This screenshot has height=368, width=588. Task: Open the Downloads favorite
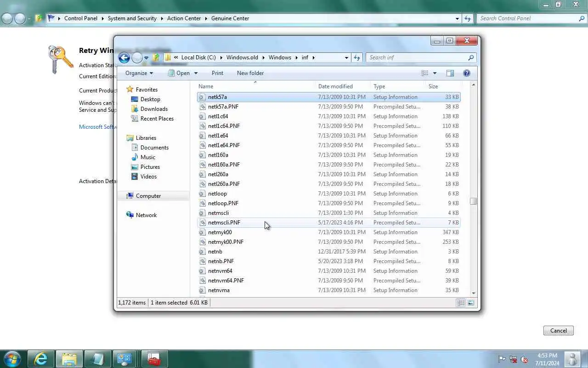pos(154,109)
